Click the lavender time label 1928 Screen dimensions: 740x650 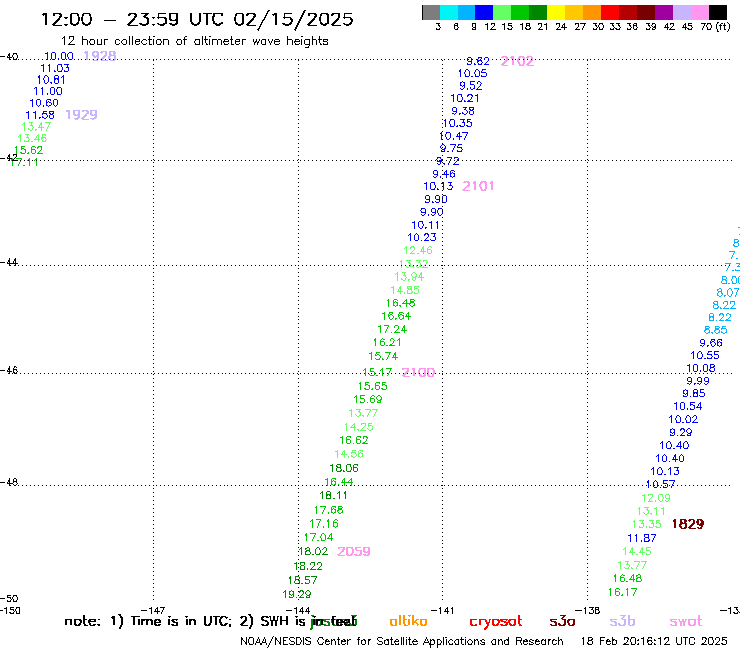pyautogui.click(x=100, y=56)
